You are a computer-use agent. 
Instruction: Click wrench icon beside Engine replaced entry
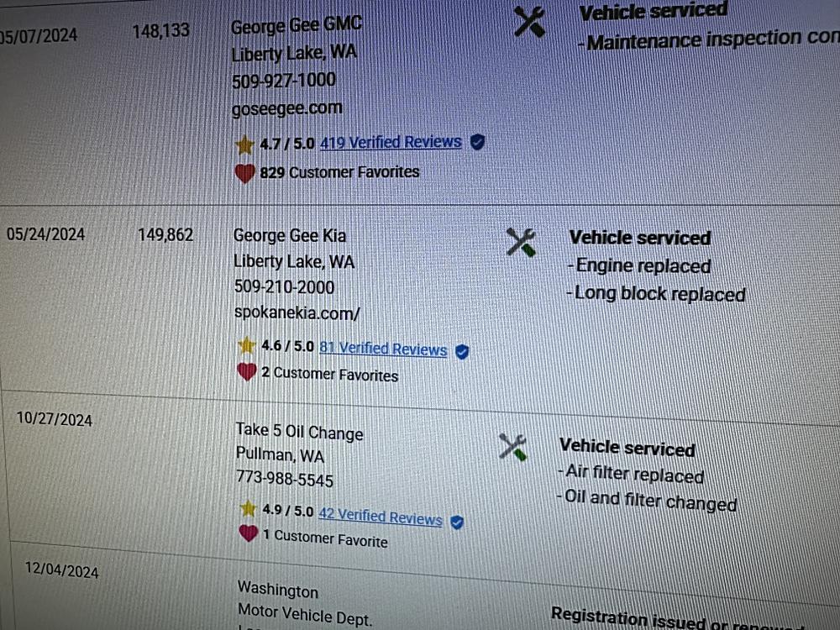[x=521, y=244]
